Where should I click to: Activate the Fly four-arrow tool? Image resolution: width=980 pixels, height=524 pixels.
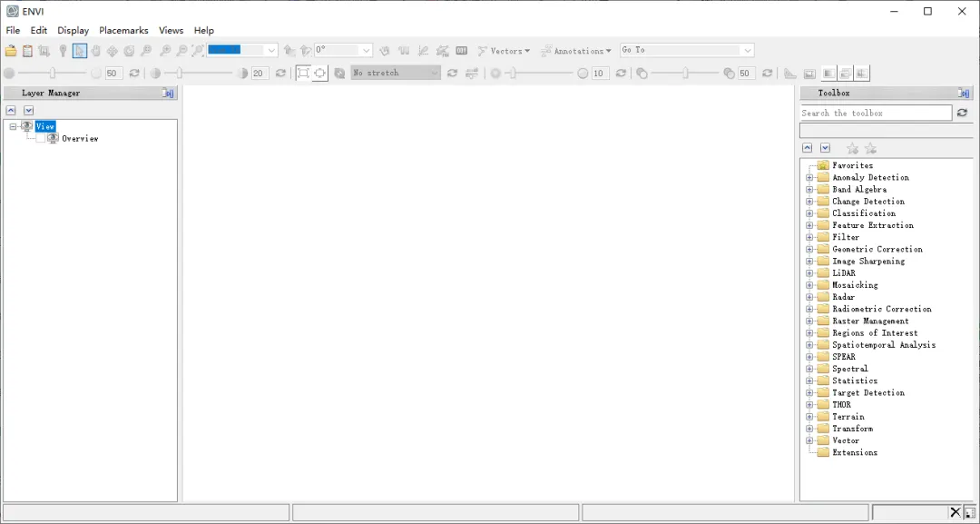point(113,51)
